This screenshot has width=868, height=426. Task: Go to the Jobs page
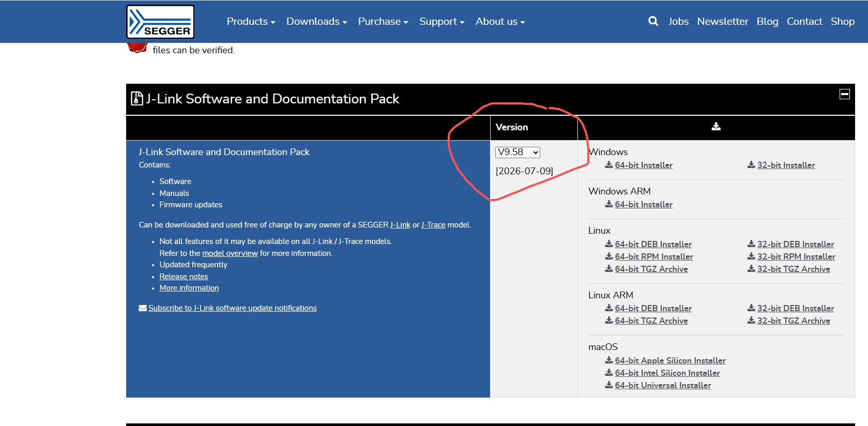tap(678, 21)
